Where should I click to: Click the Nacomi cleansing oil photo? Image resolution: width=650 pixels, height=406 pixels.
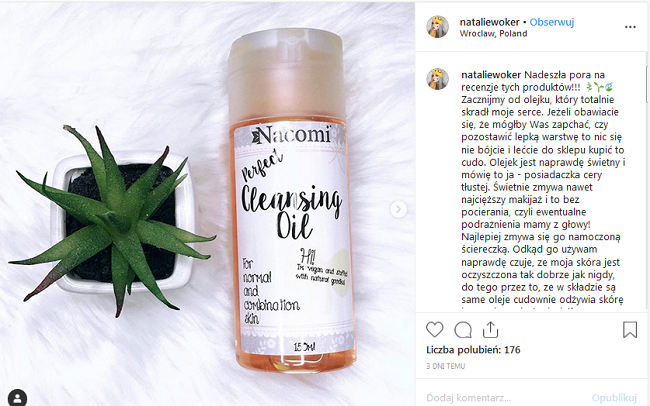207,203
